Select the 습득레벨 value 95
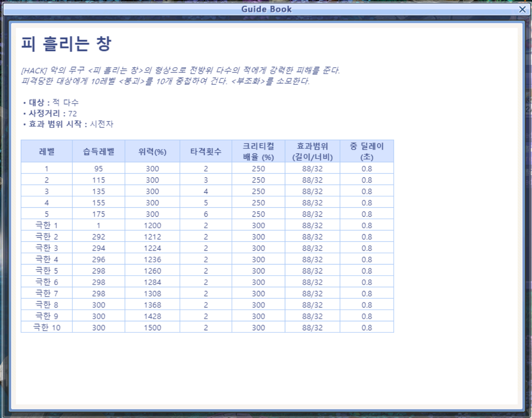Viewport: 532px width, 418px height. click(99, 169)
